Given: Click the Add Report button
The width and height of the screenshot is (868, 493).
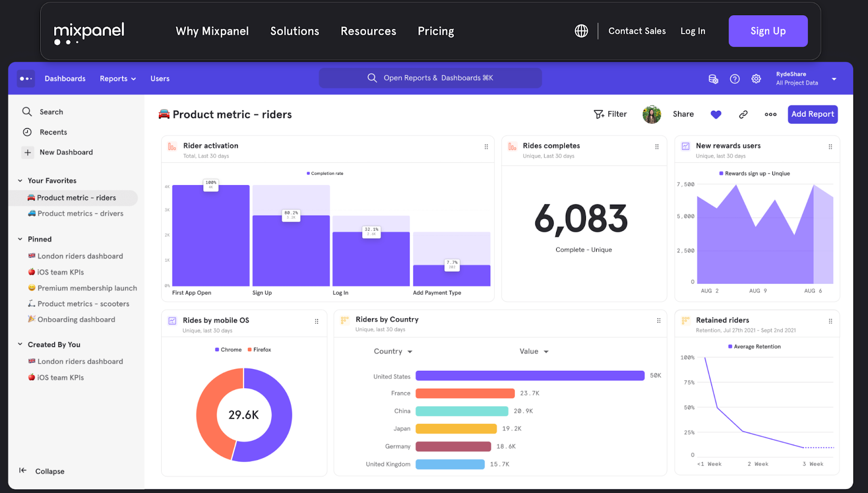Looking at the screenshot, I should 812,114.
